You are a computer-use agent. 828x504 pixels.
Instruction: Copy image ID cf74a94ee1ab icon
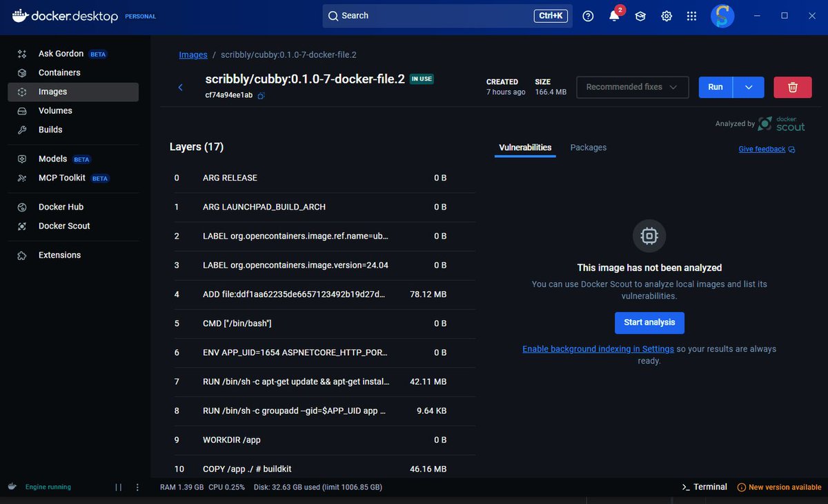[x=262, y=96]
